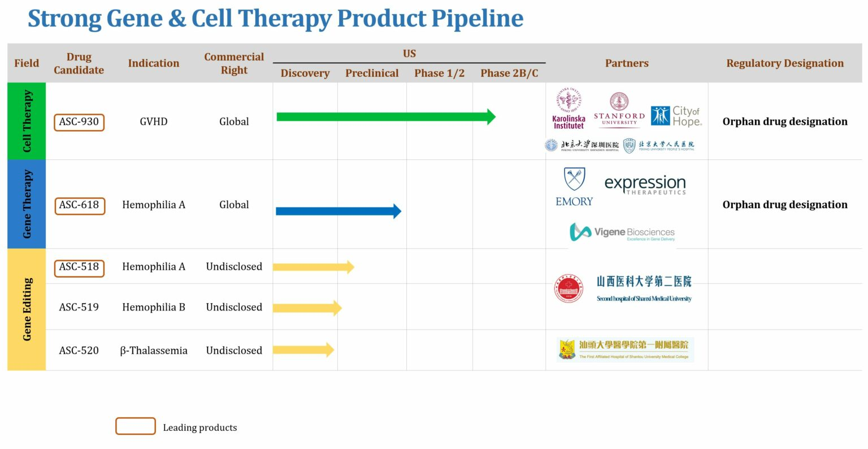Click the blue ASC-618 progress arrow
The height and width of the screenshot is (449, 868).
coord(338,211)
